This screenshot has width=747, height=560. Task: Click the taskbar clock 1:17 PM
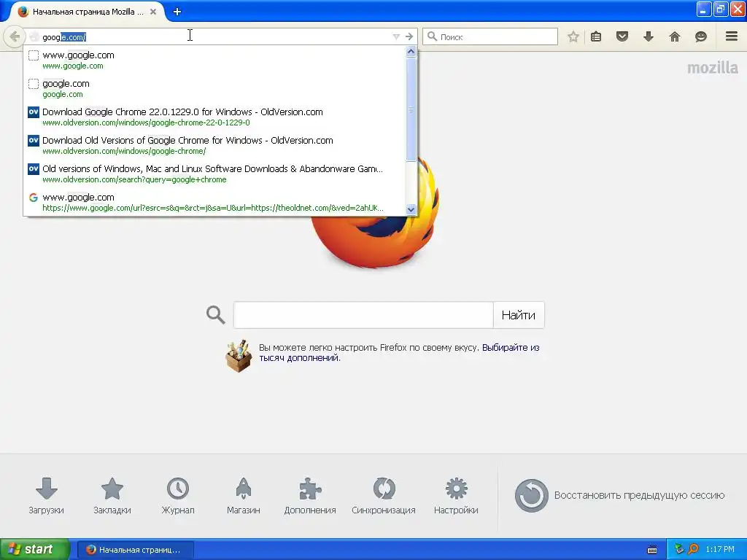click(720, 549)
